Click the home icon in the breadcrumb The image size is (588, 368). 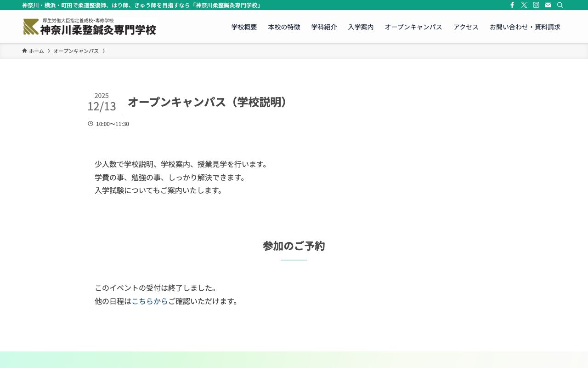(24, 51)
